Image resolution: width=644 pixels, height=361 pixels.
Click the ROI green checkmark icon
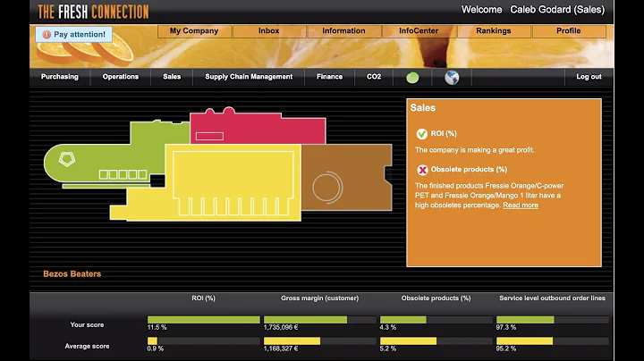pos(422,134)
